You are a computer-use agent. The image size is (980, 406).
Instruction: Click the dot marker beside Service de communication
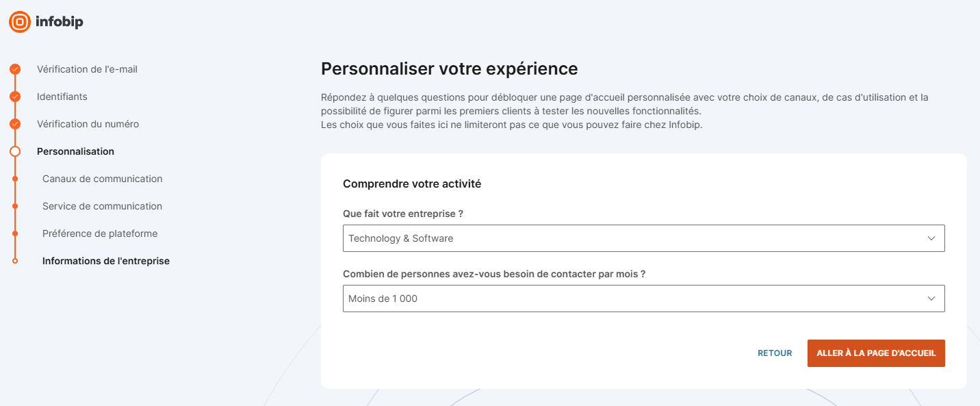pos(15,206)
